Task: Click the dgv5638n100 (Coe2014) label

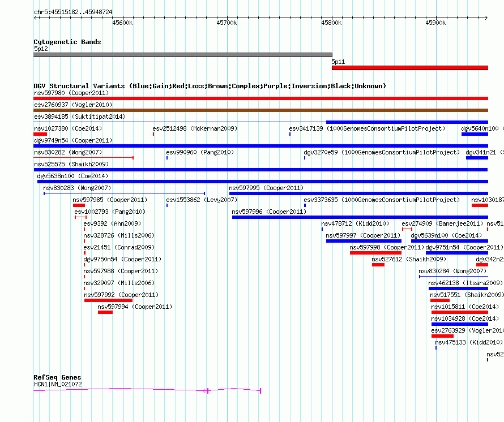Action: [72, 176]
